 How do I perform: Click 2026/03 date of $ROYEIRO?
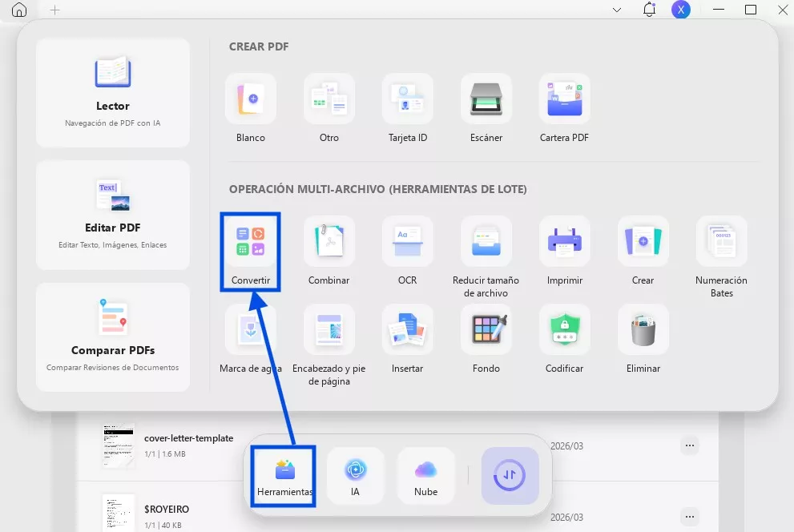[x=566, y=518]
